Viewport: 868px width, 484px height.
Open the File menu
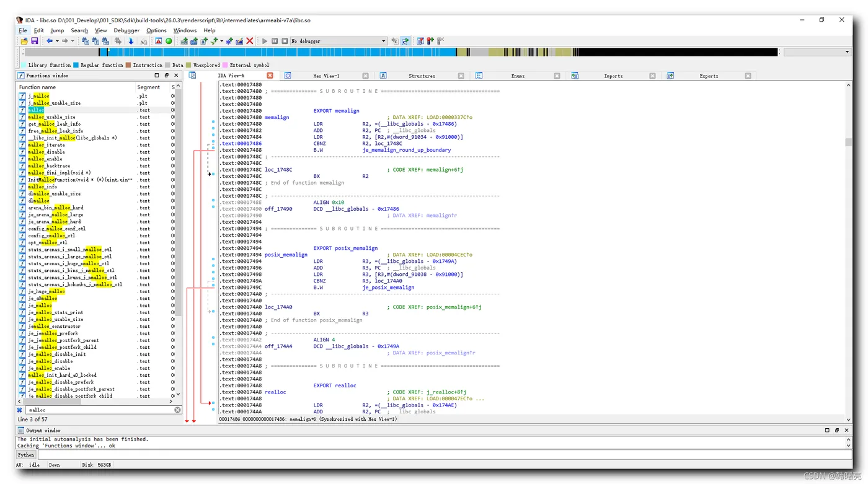[x=23, y=30]
